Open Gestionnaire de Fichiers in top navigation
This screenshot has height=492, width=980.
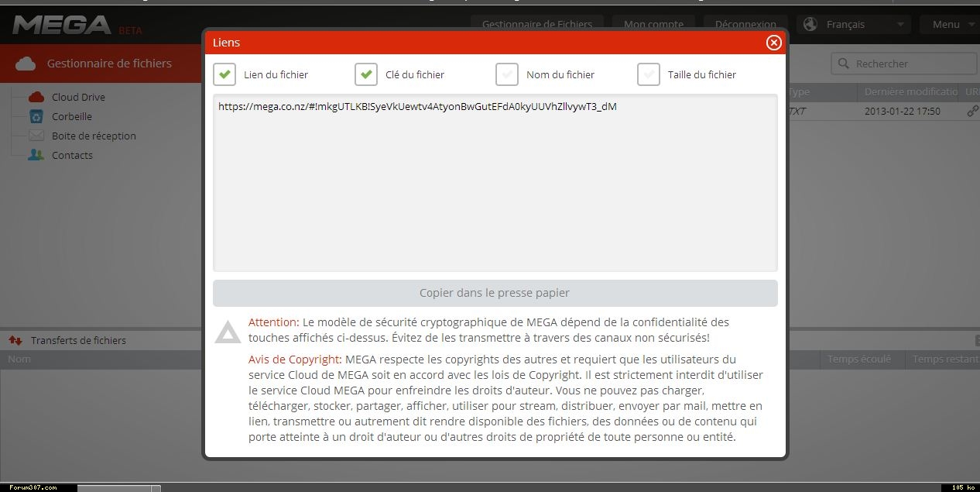click(x=537, y=24)
